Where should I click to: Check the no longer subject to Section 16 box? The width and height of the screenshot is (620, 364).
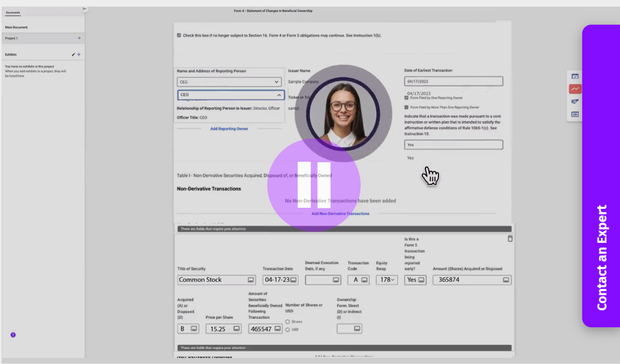179,35
